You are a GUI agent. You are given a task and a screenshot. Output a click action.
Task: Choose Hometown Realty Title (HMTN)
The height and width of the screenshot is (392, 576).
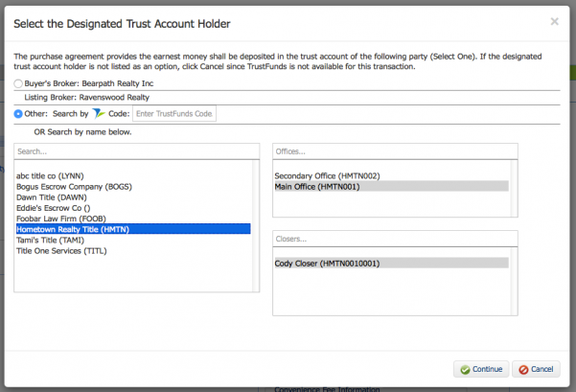coord(133,229)
